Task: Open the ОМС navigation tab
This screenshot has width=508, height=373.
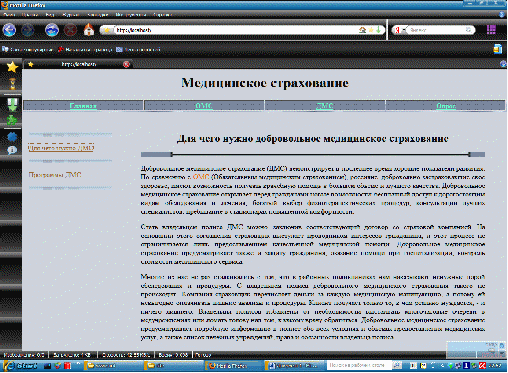Action: (x=204, y=106)
